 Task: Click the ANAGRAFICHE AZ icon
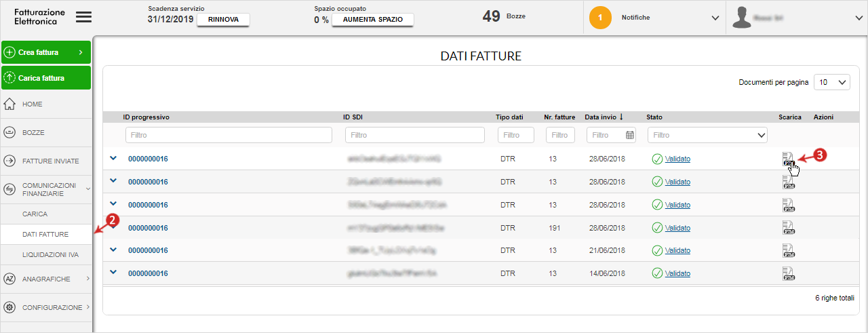pyautogui.click(x=9, y=279)
